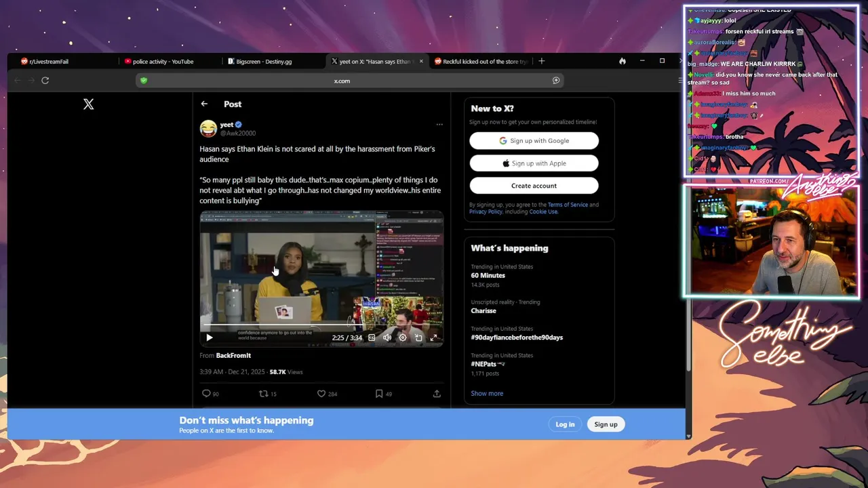This screenshot has height=488, width=868.
Task: Open video settings gear
Action: point(403,338)
